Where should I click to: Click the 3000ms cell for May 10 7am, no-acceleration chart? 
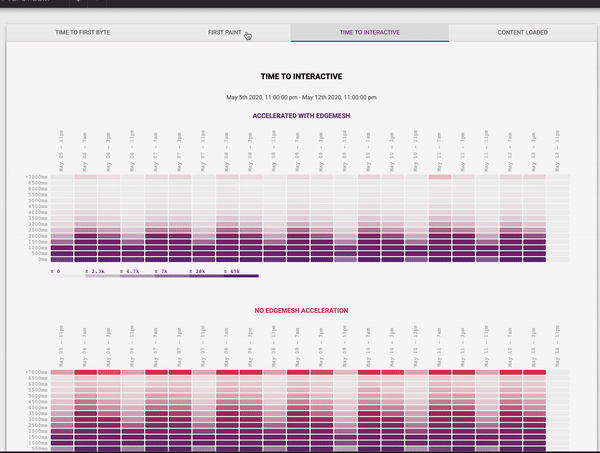[369, 419]
